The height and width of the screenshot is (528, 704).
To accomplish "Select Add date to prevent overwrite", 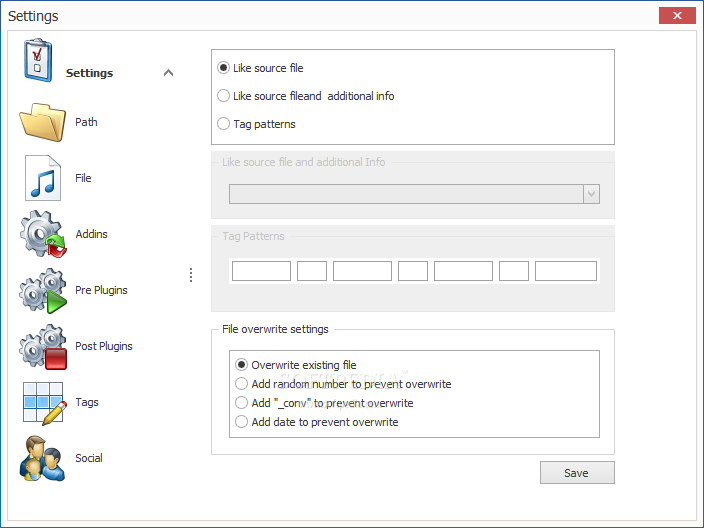I will [317, 422].
